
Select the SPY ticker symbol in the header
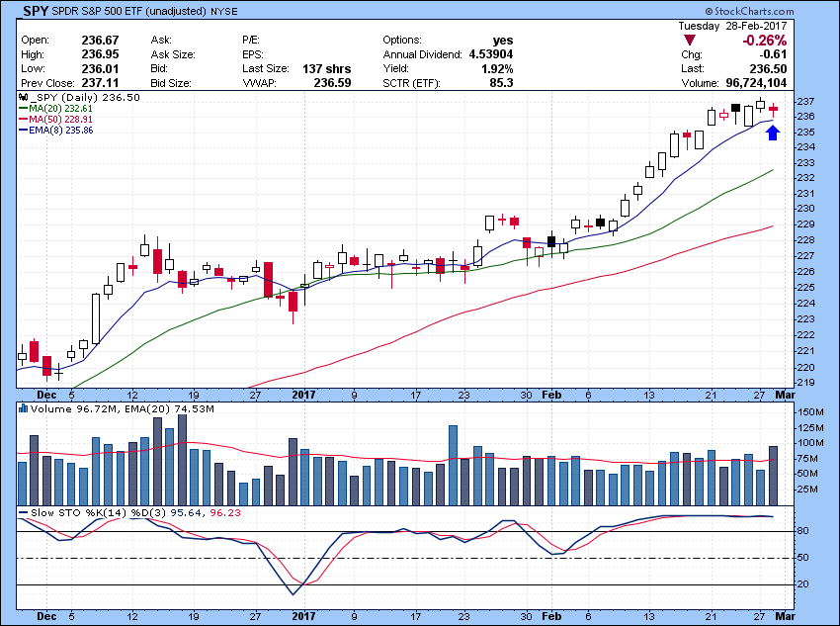click(36, 11)
